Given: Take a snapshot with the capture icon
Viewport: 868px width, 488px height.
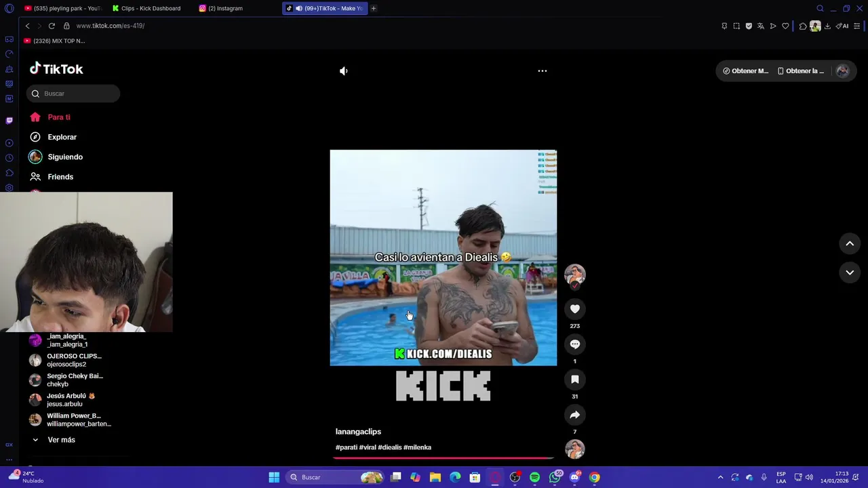Looking at the screenshot, I should pyautogui.click(x=736, y=26).
